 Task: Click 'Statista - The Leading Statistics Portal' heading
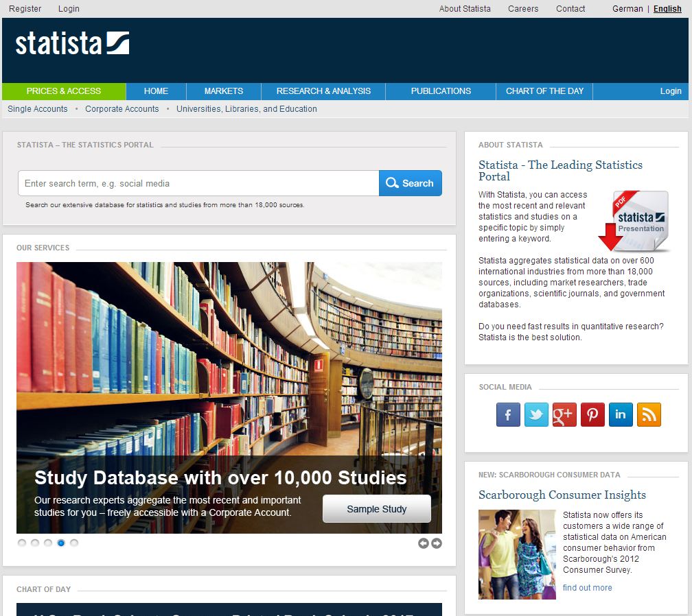tap(560, 171)
